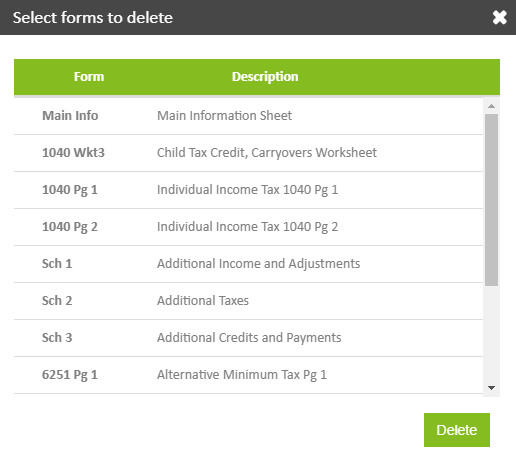Click the scrollbar up arrow
Image resolution: width=516 pixels, height=471 pixels.
[x=491, y=106]
